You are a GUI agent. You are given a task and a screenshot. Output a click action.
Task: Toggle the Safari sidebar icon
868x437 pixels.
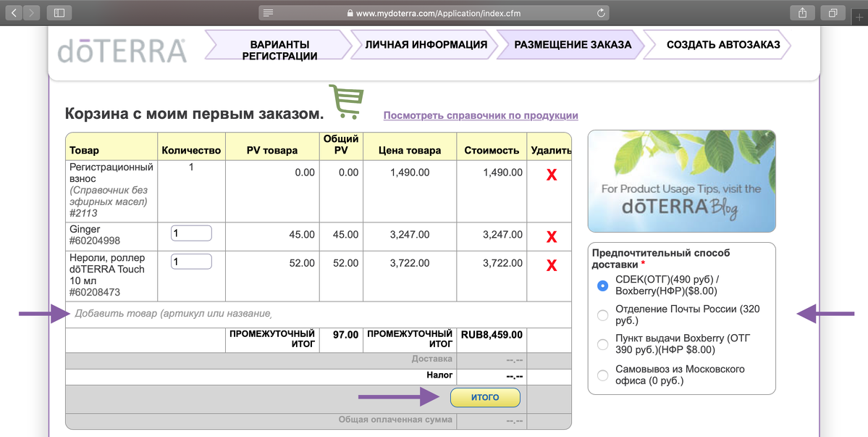59,13
